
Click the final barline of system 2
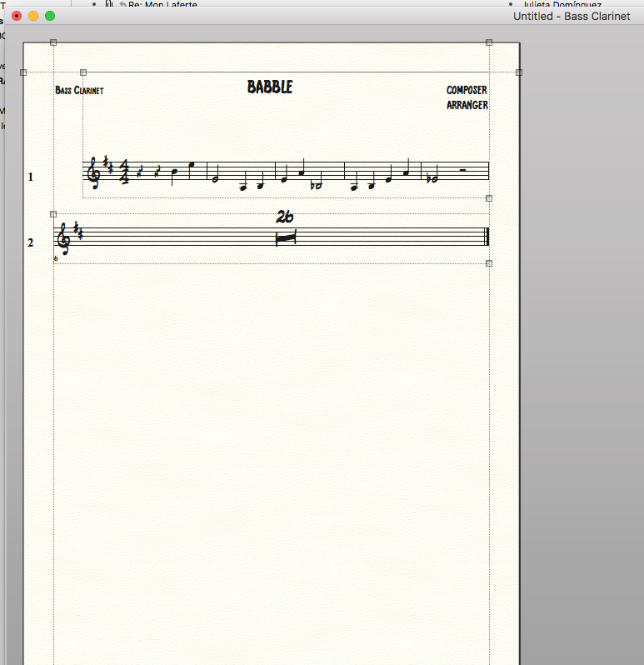coord(487,237)
